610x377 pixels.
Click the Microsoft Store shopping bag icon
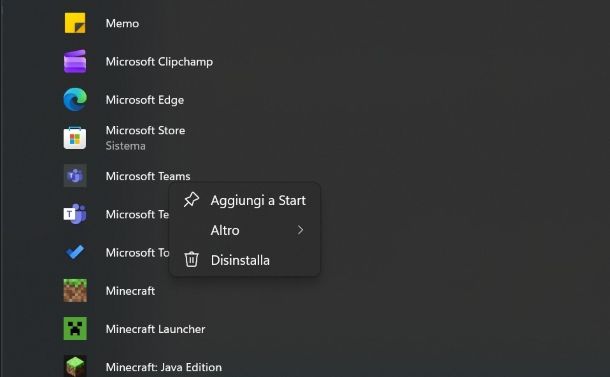pos(75,137)
